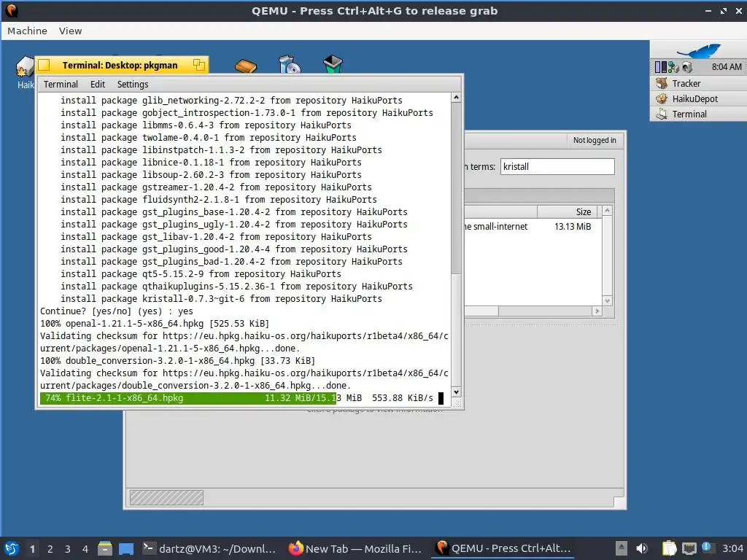Click the HaikuDepot package list down arrow
The width and height of the screenshot is (747, 560).
(607, 300)
